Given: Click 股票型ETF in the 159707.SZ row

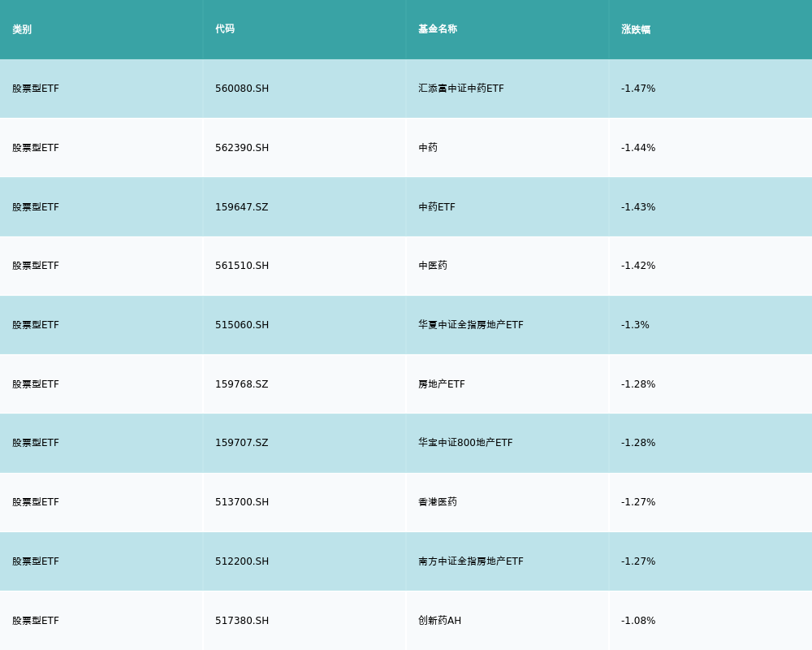Looking at the screenshot, I should click(x=35, y=443).
